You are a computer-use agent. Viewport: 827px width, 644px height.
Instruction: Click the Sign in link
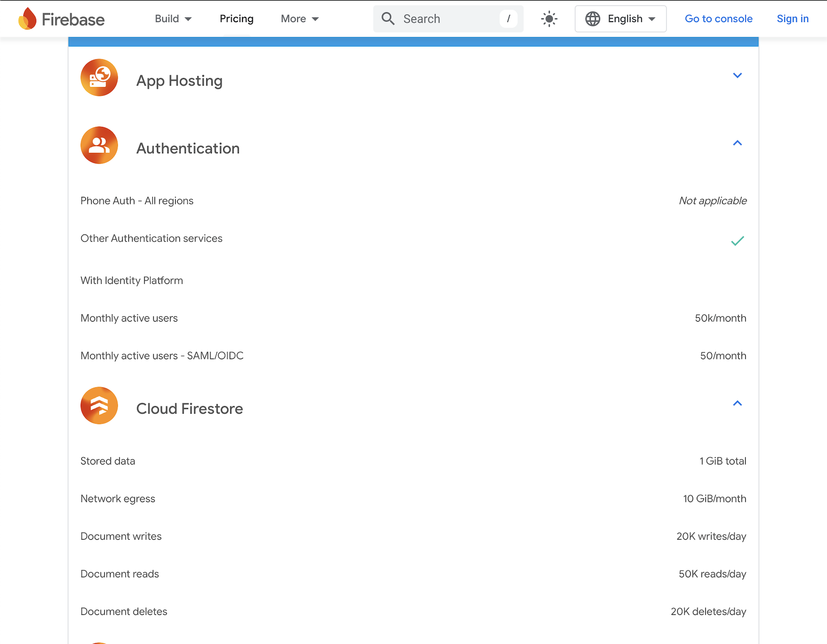click(792, 19)
